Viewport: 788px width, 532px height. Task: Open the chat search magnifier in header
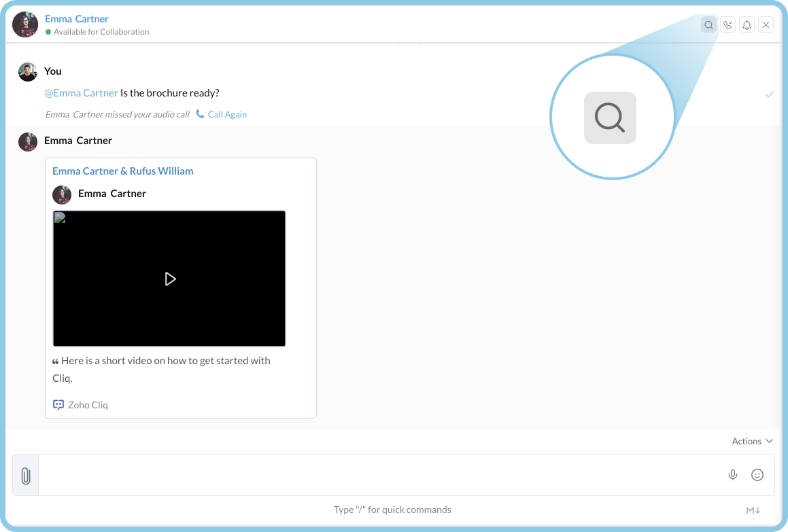tap(708, 25)
